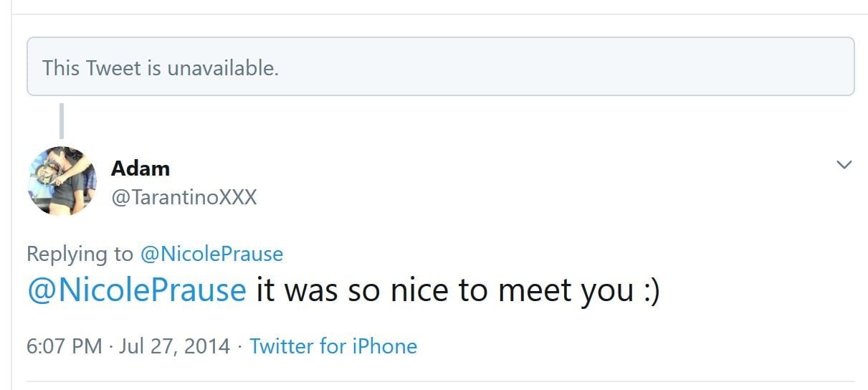868x390 pixels.
Task: Click the This Tweet is unavailable notice
Action: point(440,67)
